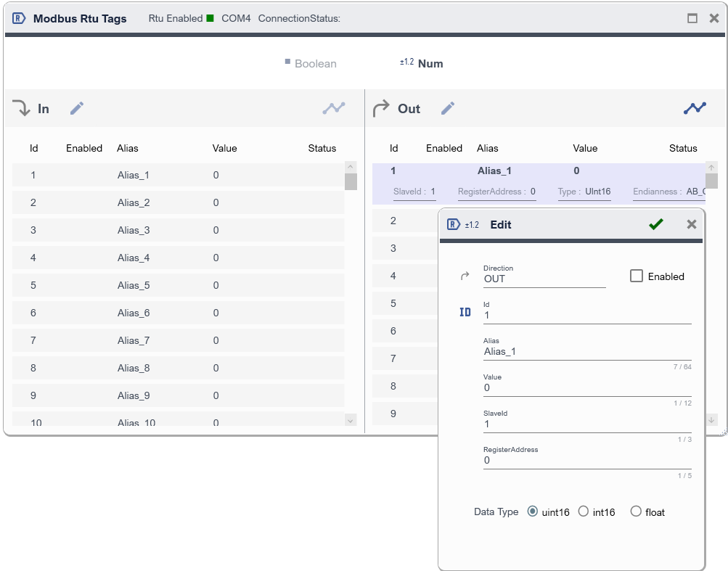Maximize the Modbus Rtu Tags window
The width and height of the screenshot is (728, 571).
coord(692,18)
